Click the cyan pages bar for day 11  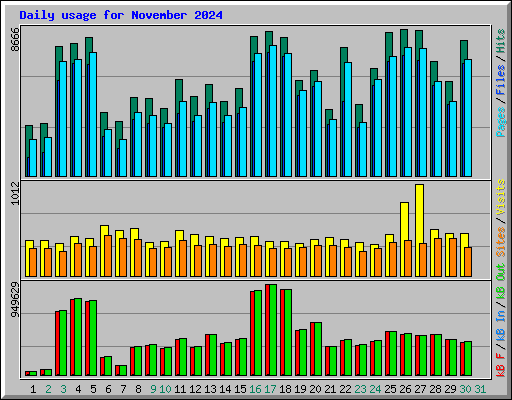coord(183,139)
